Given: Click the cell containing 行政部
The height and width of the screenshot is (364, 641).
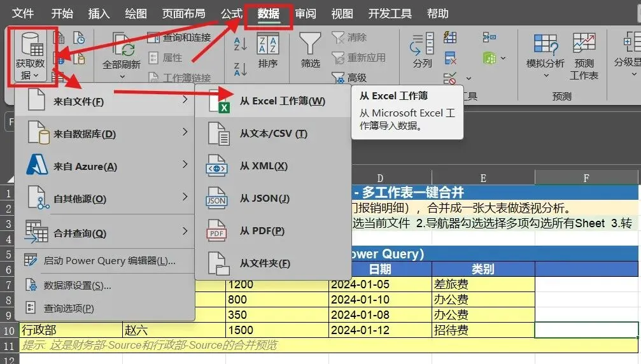Looking at the screenshot, I should coord(71,330).
